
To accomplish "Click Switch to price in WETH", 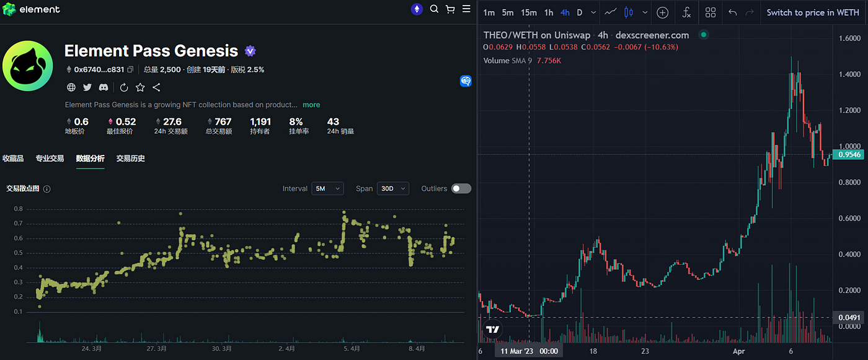I will (812, 12).
